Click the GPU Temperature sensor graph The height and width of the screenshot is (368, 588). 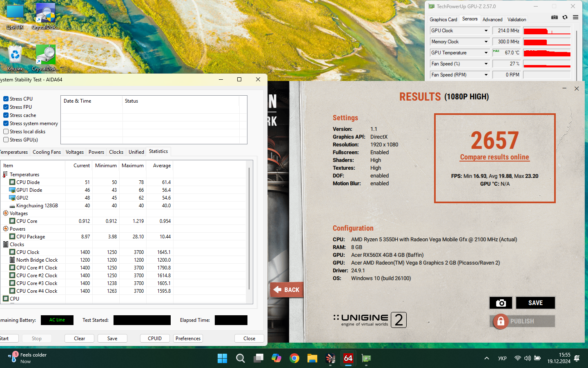coord(547,53)
